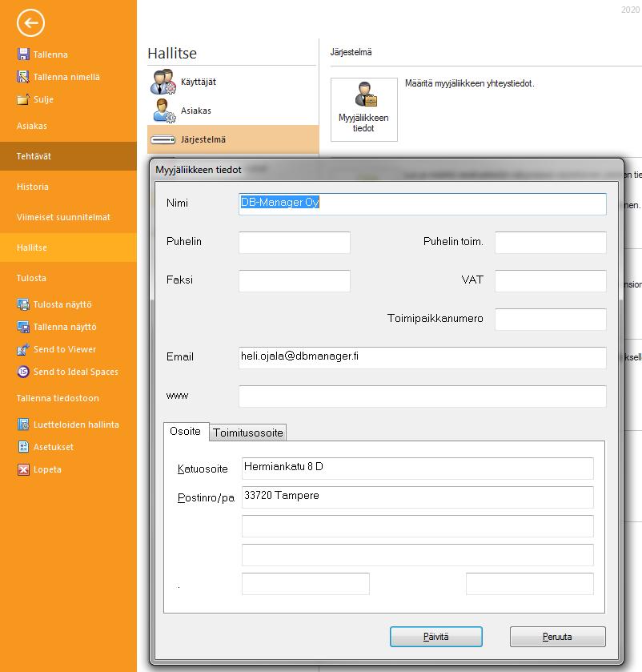Click the first empty field below Postinro/pa
The height and width of the screenshot is (672, 642).
418,526
